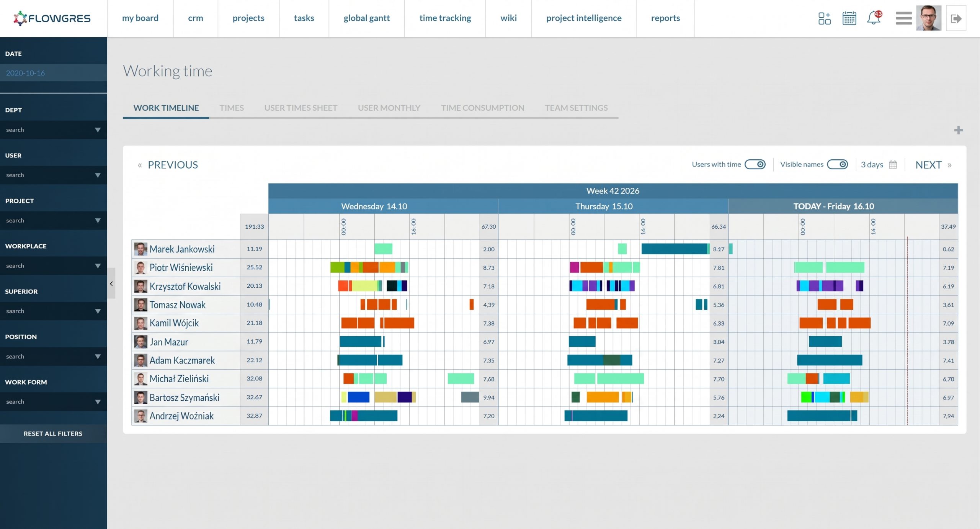Click the red current-time marker on Friday
The image size is (980, 529).
907,331
